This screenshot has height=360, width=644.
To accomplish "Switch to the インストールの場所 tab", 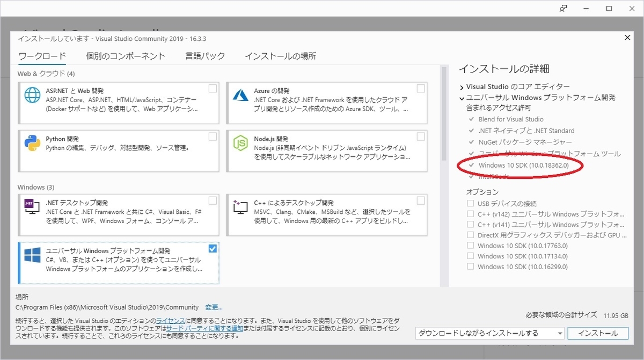I will (x=280, y=56).
